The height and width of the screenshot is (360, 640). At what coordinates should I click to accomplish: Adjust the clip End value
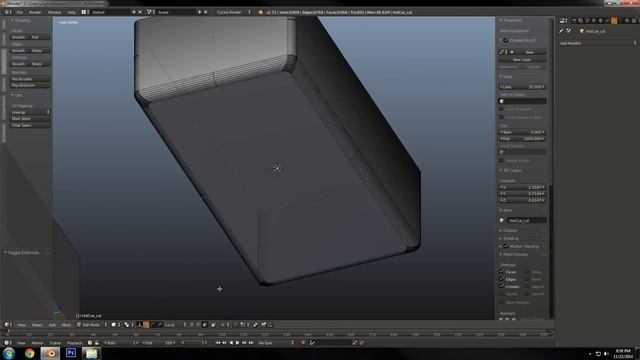[x=522, y=139]
